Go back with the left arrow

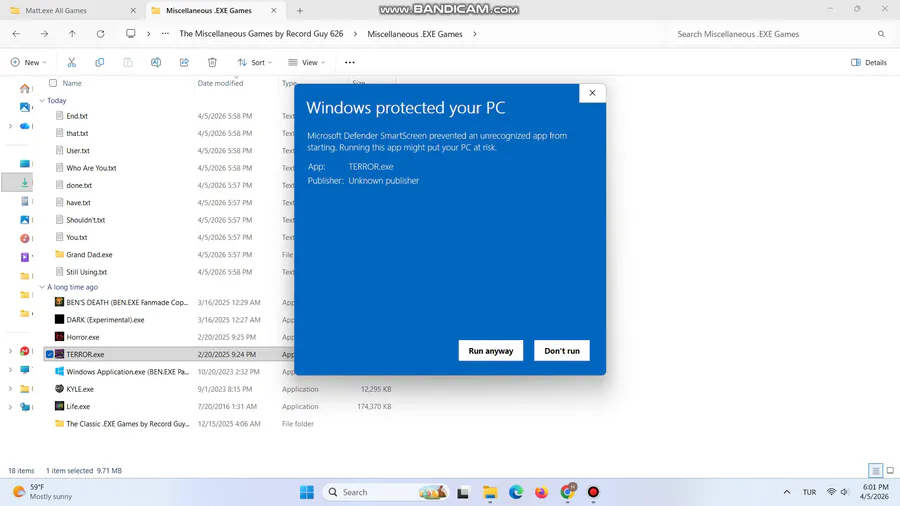[x=16, y=34]
